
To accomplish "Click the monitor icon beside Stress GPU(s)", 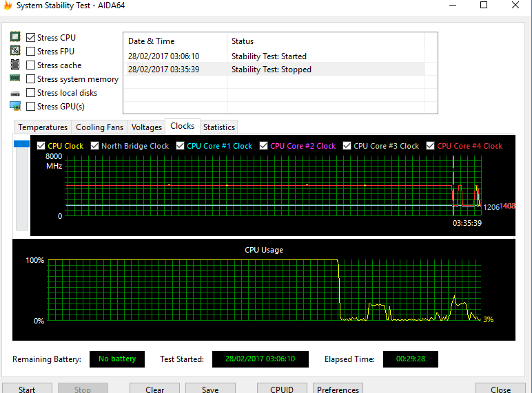I will point(15,106).
